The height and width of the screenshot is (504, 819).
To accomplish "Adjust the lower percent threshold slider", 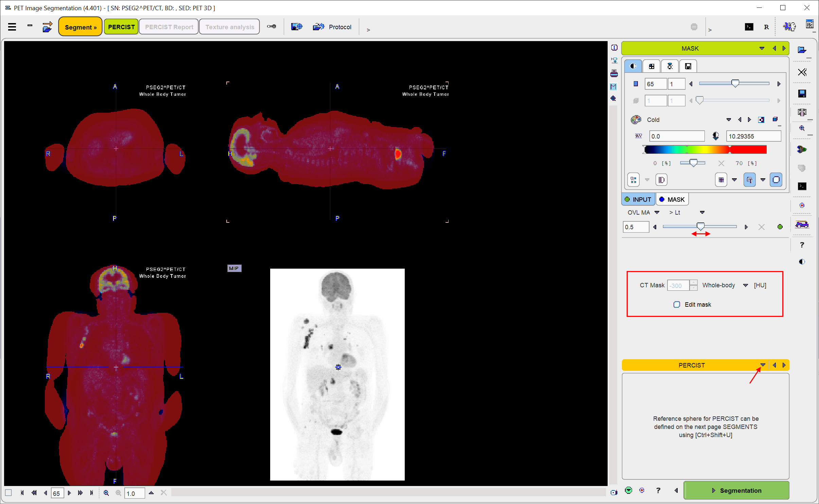I will 693,163.
